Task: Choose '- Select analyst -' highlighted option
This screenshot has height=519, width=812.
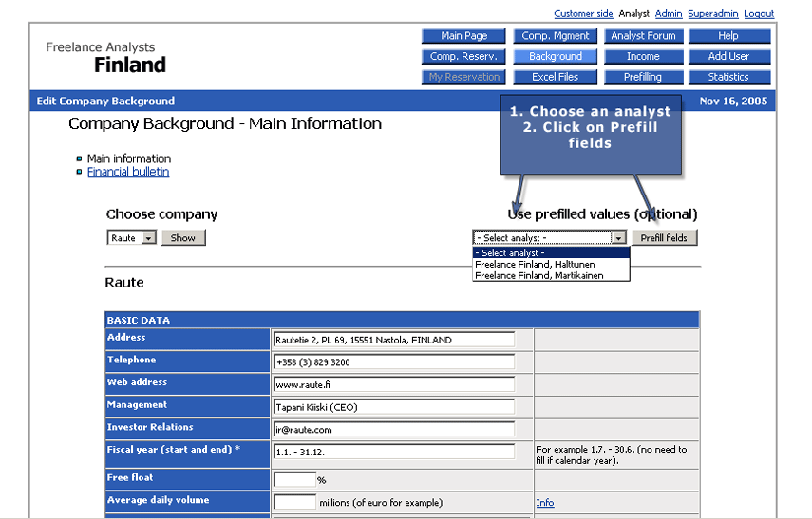Action: pyautogui.click(x=551, y=253)
